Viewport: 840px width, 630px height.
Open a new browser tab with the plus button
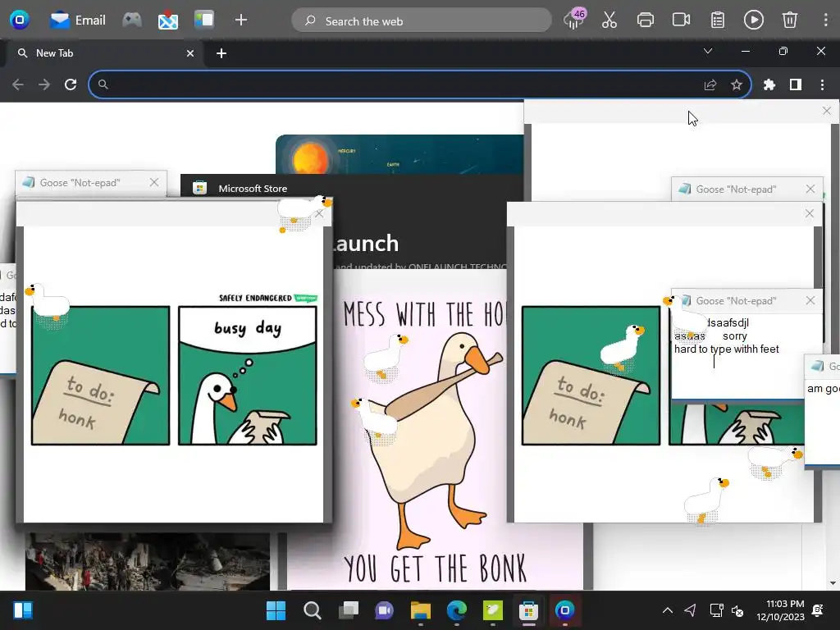[221, 53]
